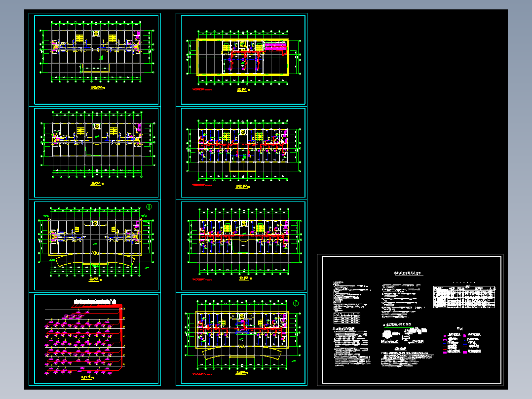Screen dimensions: 532x399
Task: Click the north arrow on the blue-piped curved-canopy plan
Action: 149,207
